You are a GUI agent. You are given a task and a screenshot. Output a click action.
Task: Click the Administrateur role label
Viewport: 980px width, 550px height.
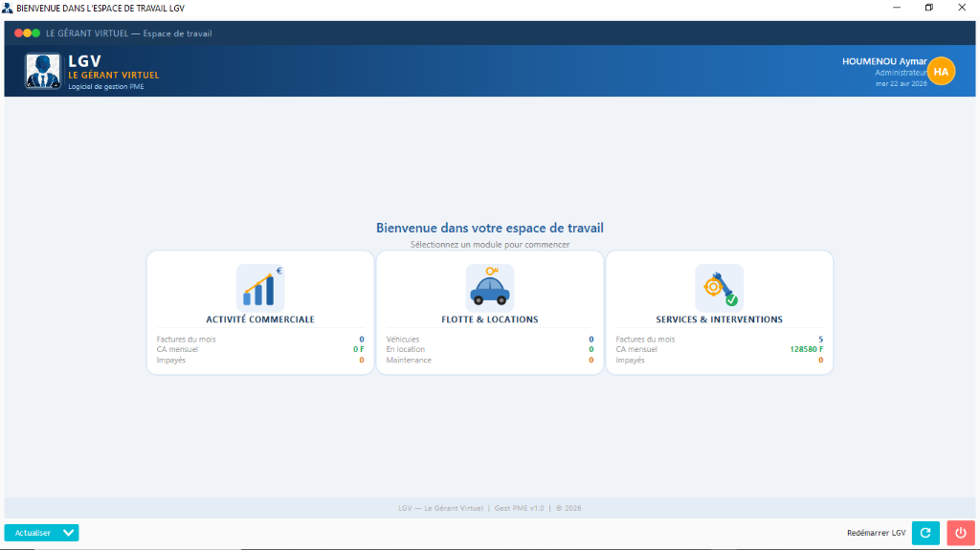tap(901, 73)
